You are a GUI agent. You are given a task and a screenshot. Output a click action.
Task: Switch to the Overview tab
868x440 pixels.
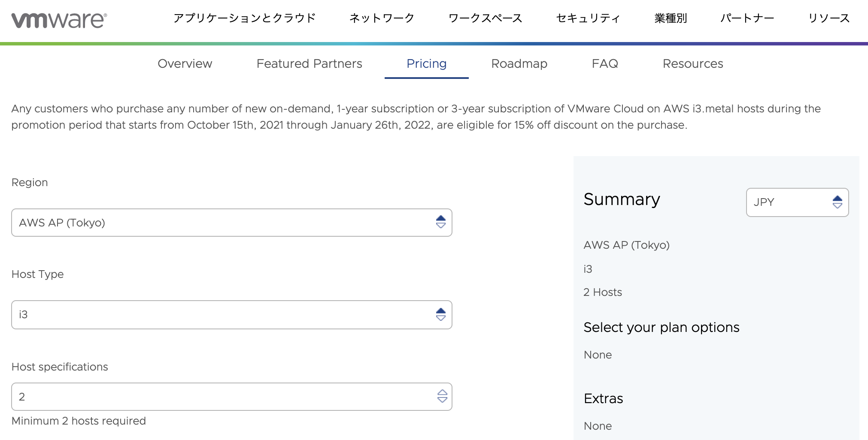point(185,64)
